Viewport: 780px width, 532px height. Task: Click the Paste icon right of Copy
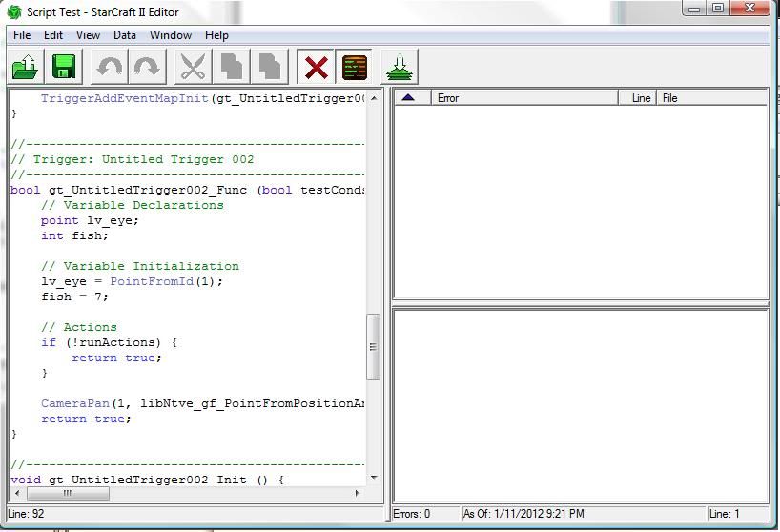click(x=270, y=68)
